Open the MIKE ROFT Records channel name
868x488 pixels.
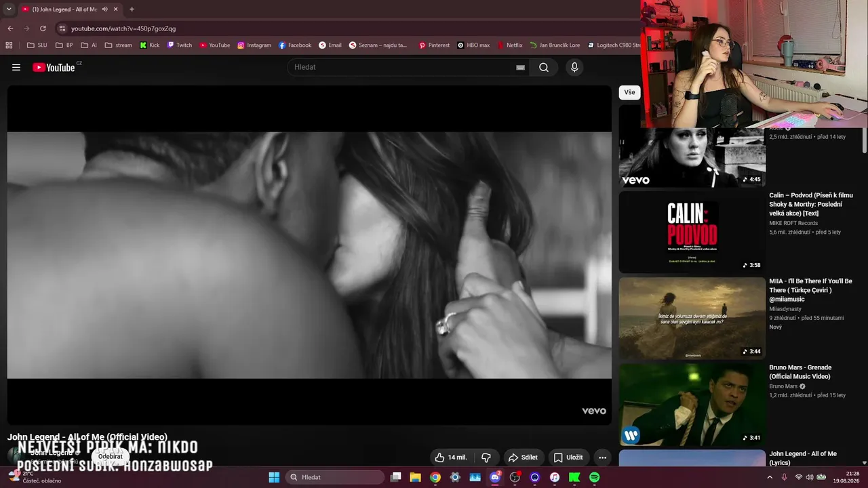[x=793, y=223]
